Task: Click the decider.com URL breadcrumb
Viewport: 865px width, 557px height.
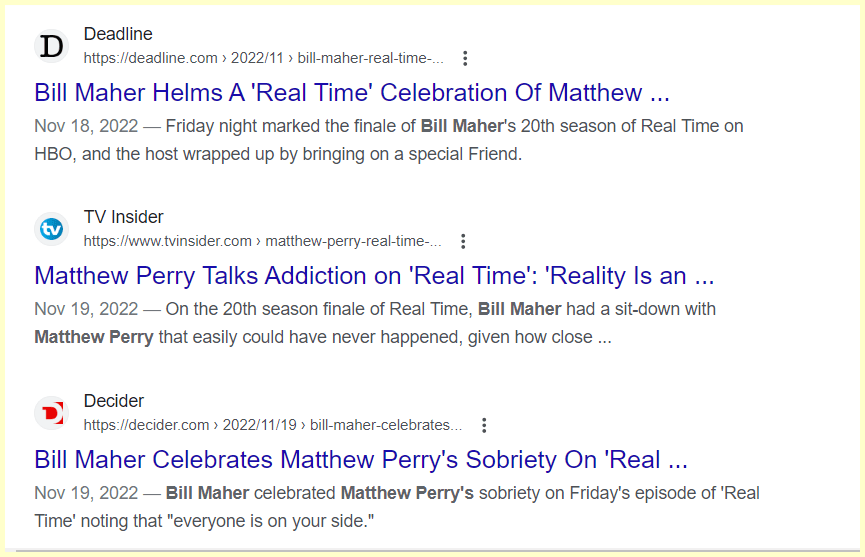Action: [x=272, y=425]
